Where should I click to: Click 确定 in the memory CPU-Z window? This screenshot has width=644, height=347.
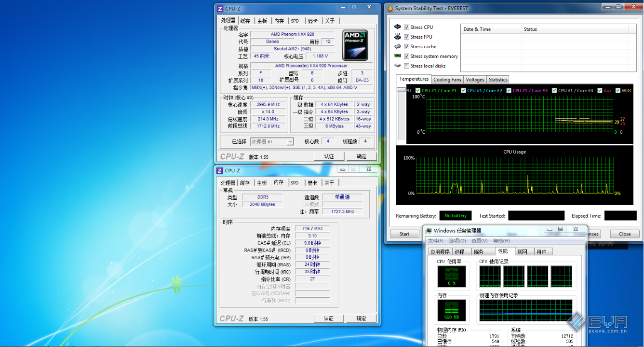[362, 319]
